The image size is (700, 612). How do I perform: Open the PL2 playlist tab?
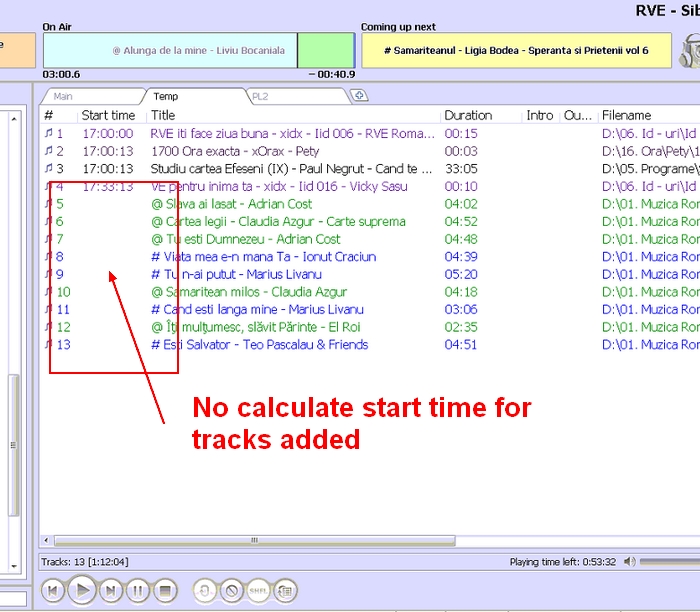click(260, 97)
